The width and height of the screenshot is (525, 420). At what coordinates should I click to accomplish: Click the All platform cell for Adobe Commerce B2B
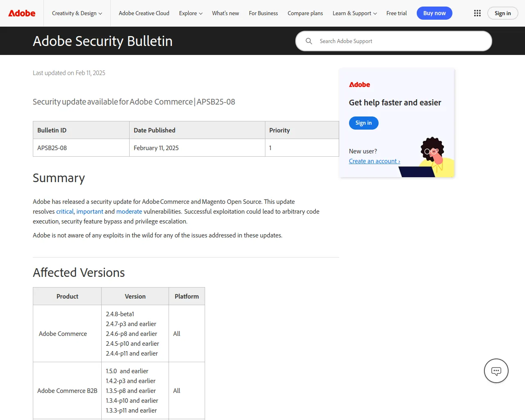(187, 390)
